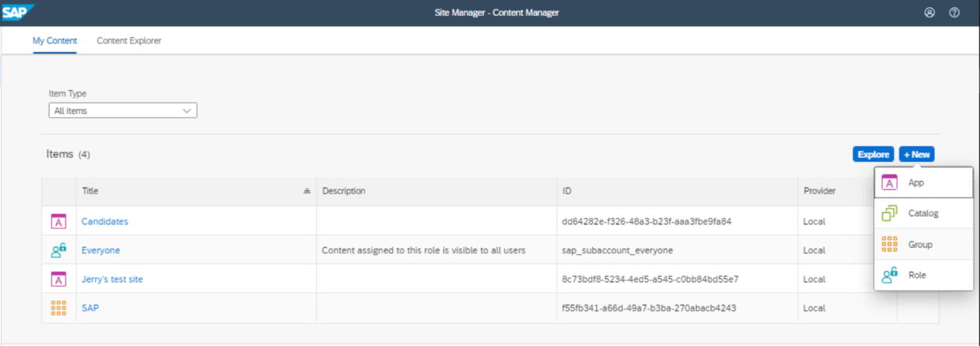This screenshot has width=980, height=346.
Task: Click the App icon in New menu
Action: click(889, 182)
